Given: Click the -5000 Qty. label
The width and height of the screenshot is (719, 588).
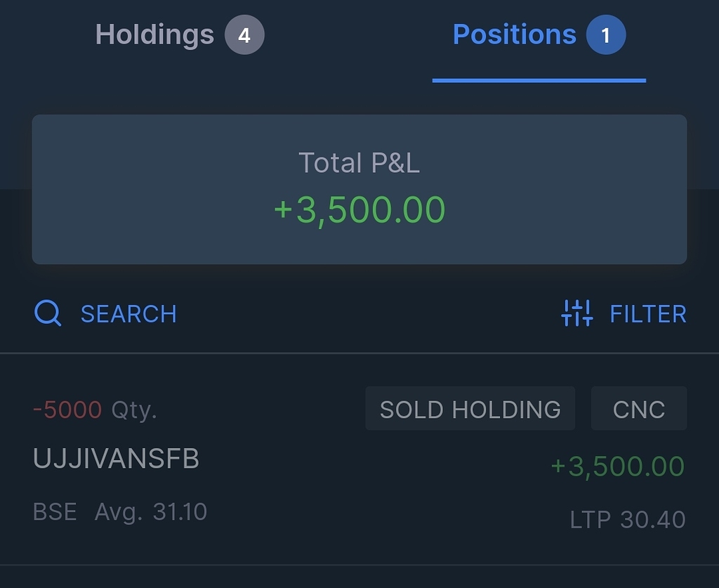Looking at the screenshot, I should 95,410.
